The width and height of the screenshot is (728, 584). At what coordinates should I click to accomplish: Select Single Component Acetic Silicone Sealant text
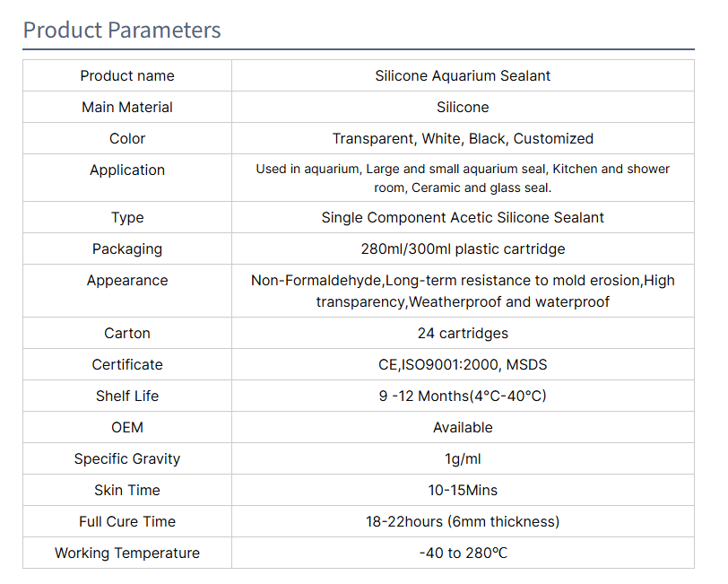[x=463, y=217]
